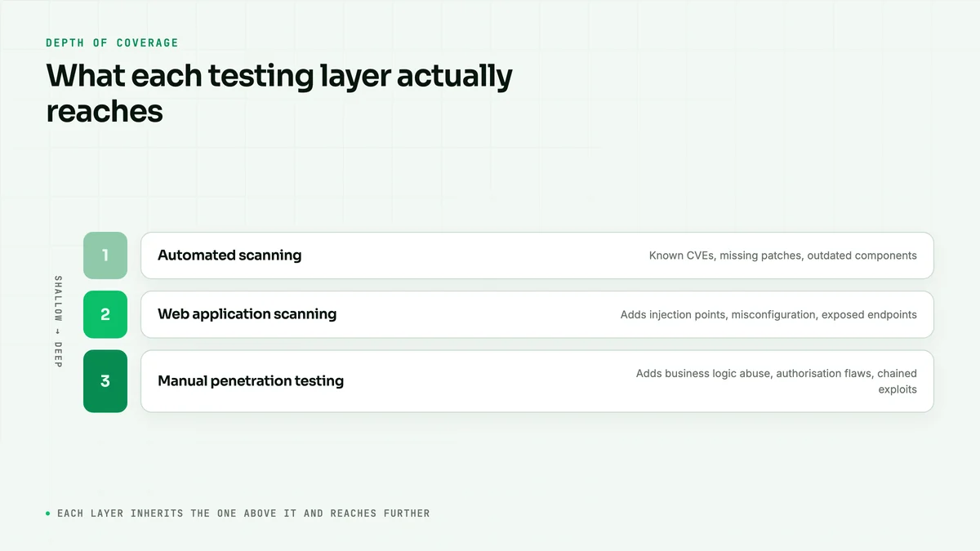Screen dimensions: 980x551
Task: Click the number 3 layer badge
Action: [105, 381]
